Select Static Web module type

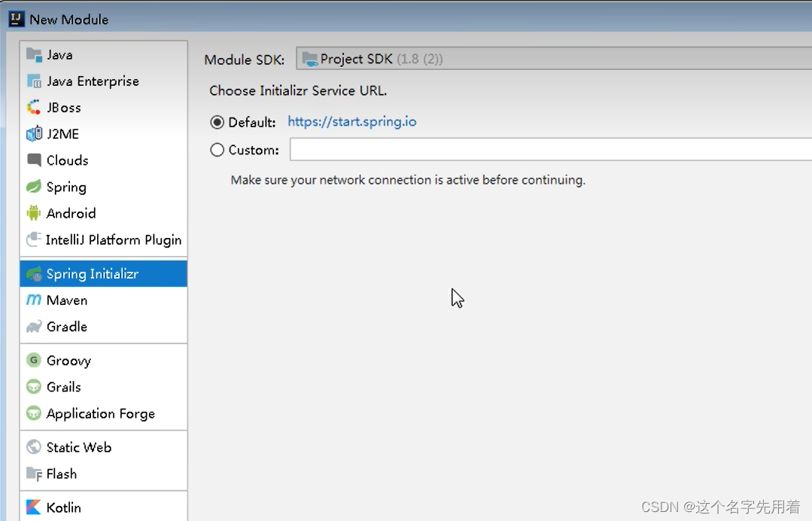coord(78,447)
